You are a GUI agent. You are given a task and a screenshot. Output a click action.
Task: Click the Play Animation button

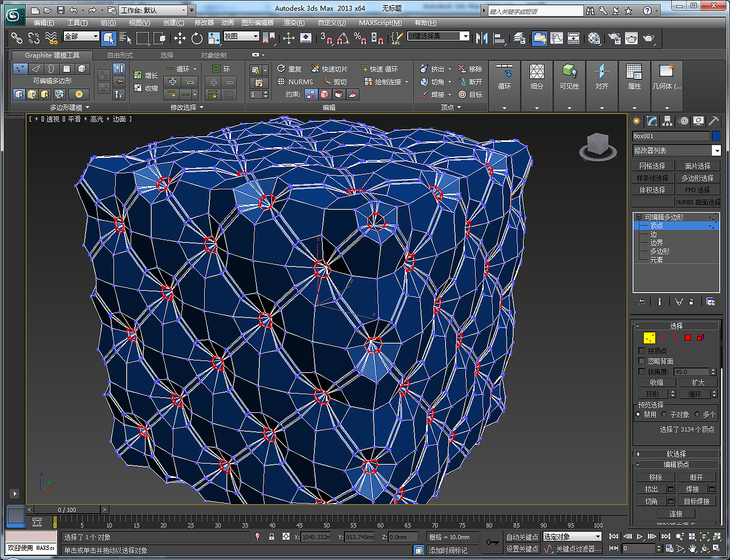(640, 537)
